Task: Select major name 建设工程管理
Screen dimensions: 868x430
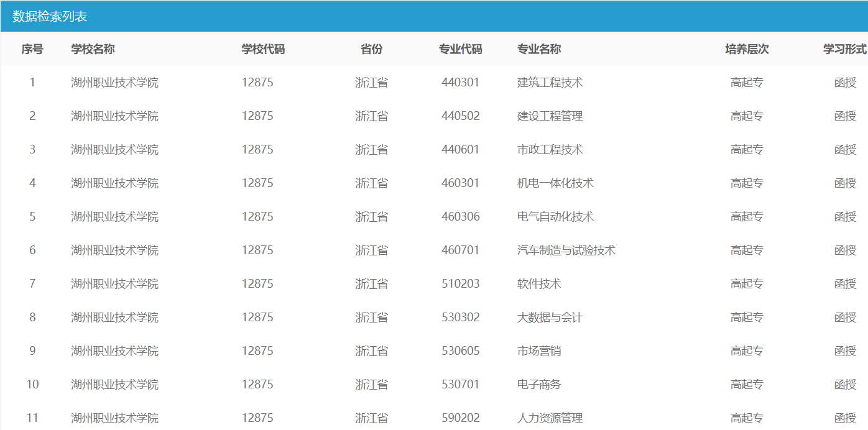Action: 550,116
